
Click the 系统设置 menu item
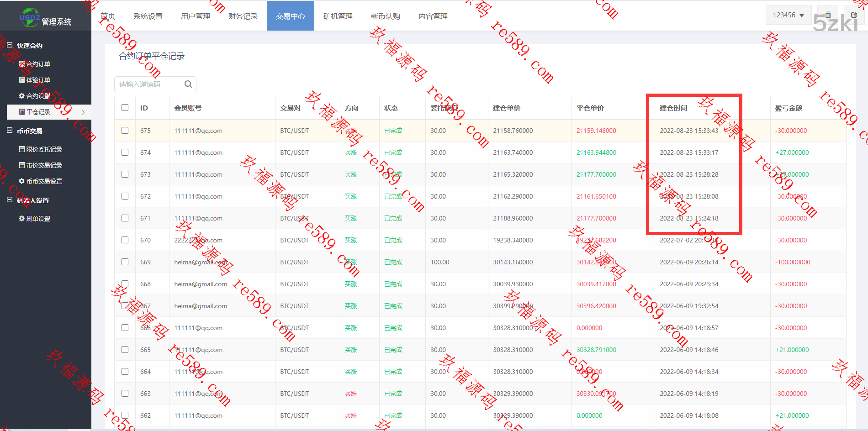tap(148, 16)
